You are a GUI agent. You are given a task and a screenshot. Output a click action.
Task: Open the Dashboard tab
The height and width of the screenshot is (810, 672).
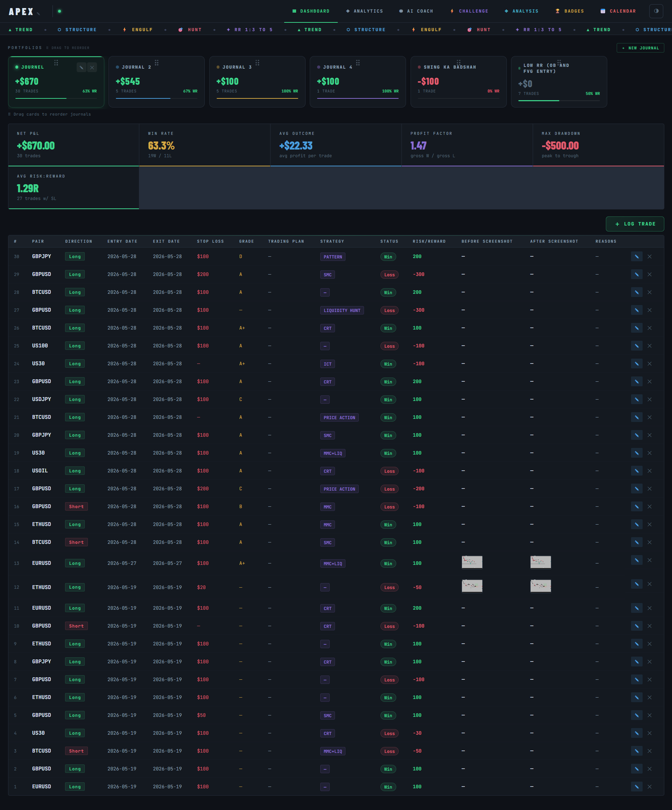pos(311,11)
